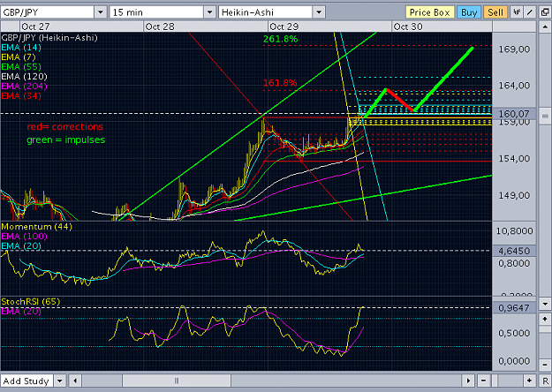This screenshot has height=392, width=552.
Task: Select the EMA (120) legend label
Action: [24, 76]
